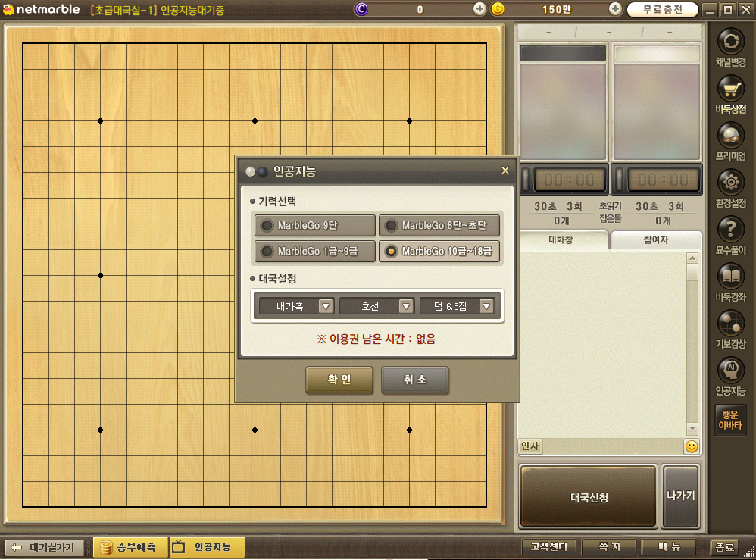Open the 메뉴 menu button

click(x=669, y=547)
